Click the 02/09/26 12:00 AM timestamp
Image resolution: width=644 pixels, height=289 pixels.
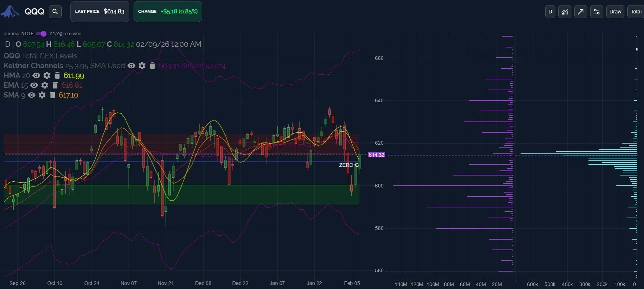[x=168, y=44]
